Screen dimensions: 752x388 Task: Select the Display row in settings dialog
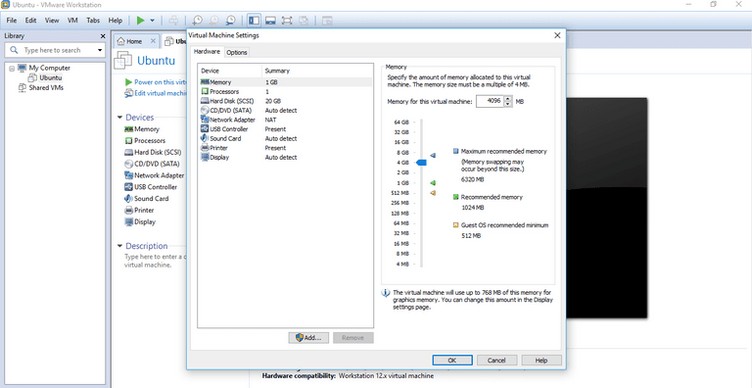tap(285, 157)
